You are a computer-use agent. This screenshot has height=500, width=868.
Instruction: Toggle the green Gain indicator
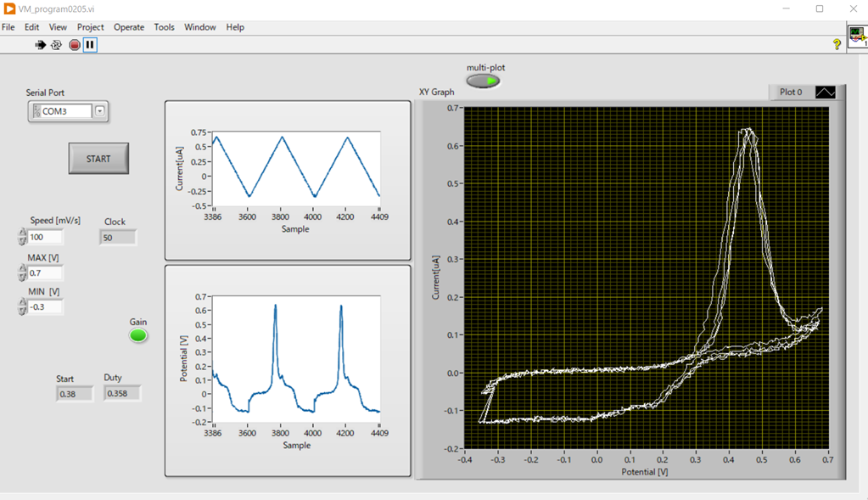pos(138,336)
